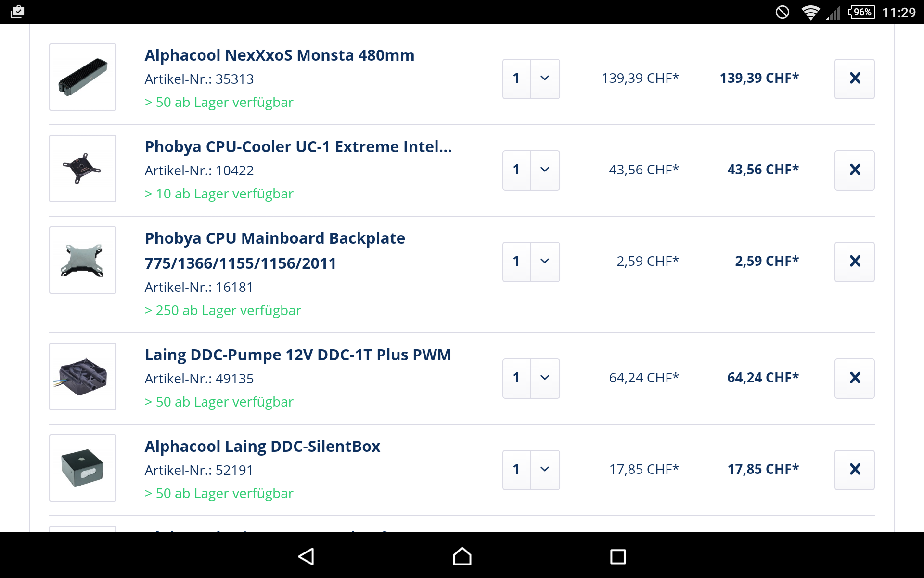Delete Phobya CPU-Cooler UC-1 Extreme item

(854, 170)
